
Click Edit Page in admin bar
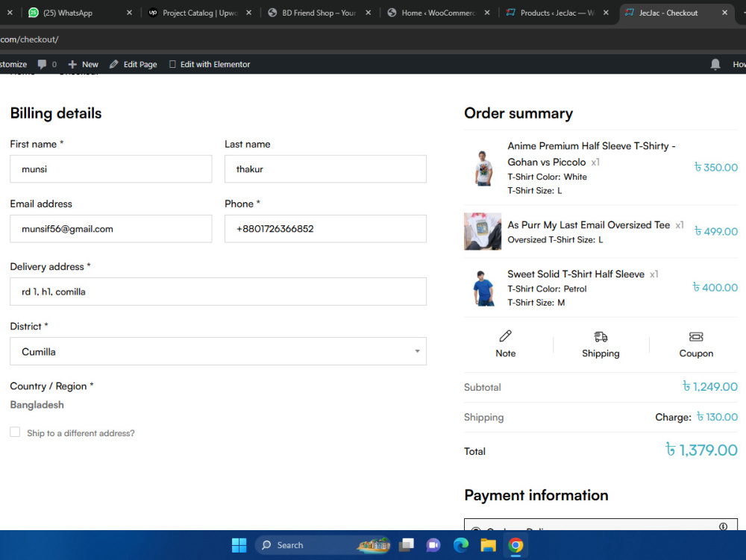[x=134, y=64]
